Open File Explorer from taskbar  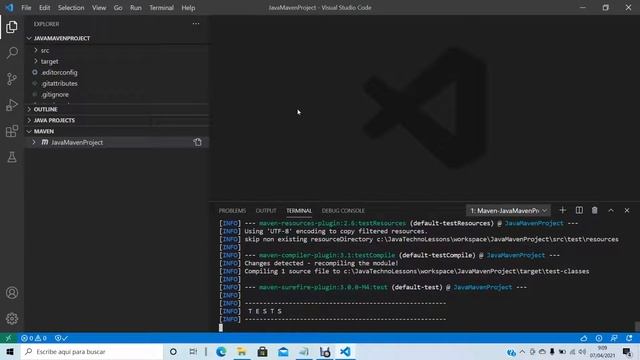(x=242, y=351)
